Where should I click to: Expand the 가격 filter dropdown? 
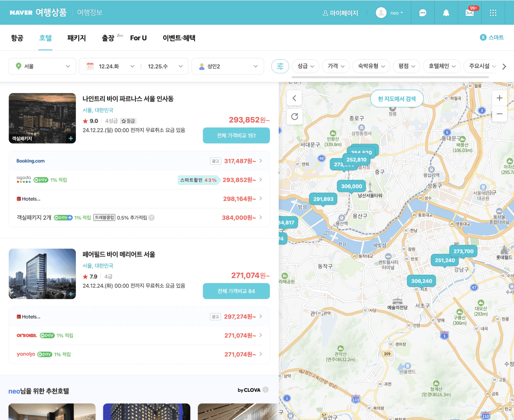point(335,66)
